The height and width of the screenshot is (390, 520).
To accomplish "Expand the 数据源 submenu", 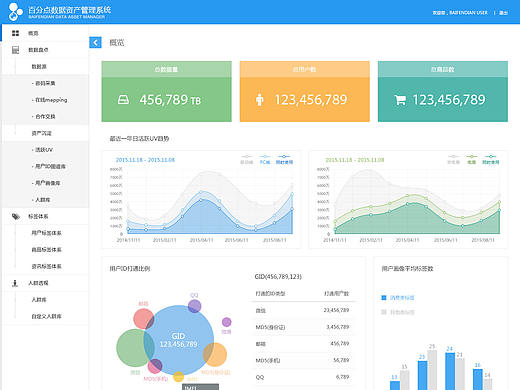I will point(45,66).
